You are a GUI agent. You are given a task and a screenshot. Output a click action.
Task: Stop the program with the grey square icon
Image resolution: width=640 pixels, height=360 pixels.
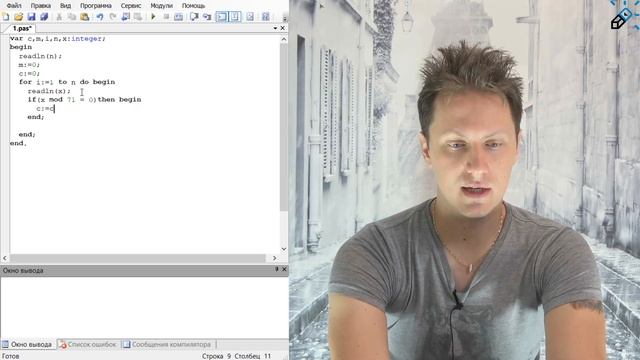click(166, 17)
